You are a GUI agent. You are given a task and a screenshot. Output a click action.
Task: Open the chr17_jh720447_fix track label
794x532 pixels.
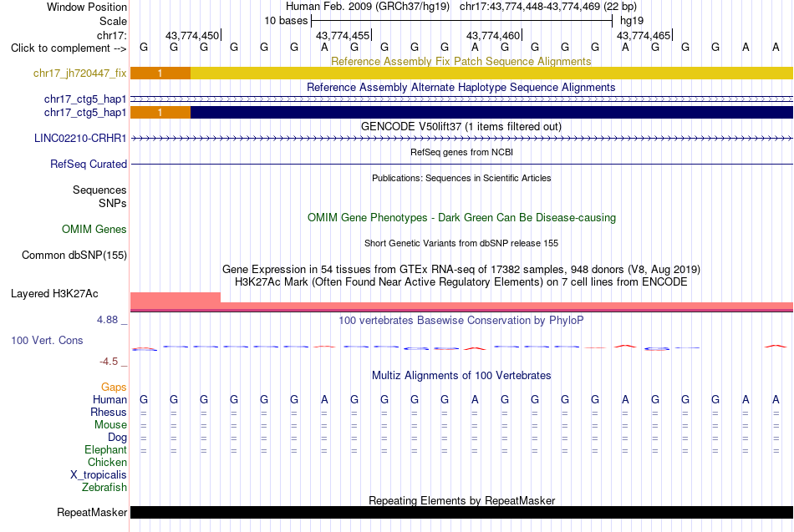click(x=79, y=73)
